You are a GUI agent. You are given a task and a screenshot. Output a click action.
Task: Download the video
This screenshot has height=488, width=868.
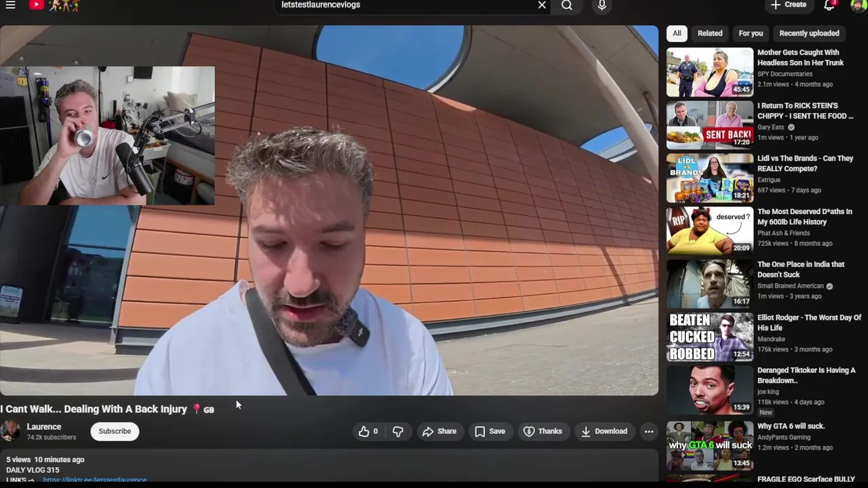[x=604, y=431]
